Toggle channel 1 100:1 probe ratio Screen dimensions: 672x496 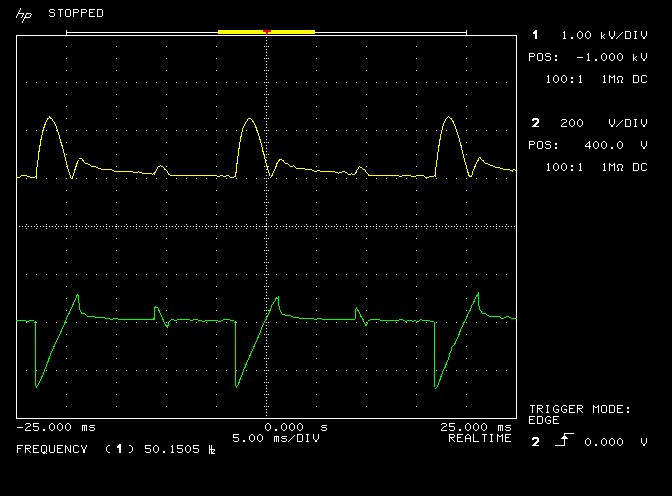point(564,79)
